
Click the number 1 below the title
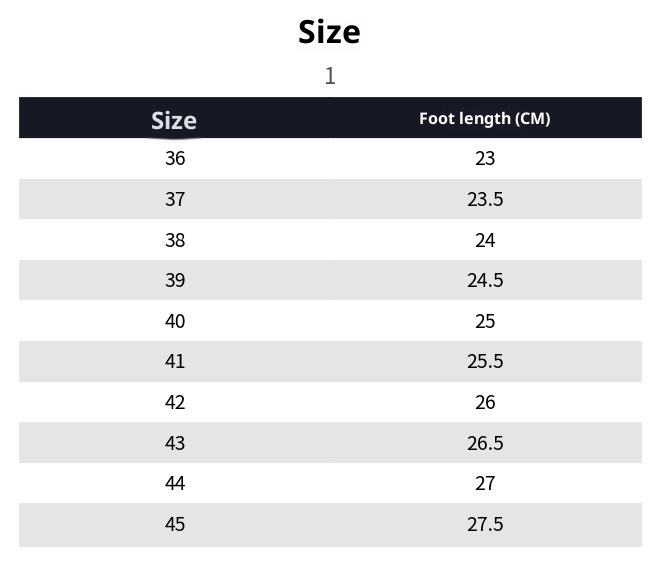click(x=330, y=76)
